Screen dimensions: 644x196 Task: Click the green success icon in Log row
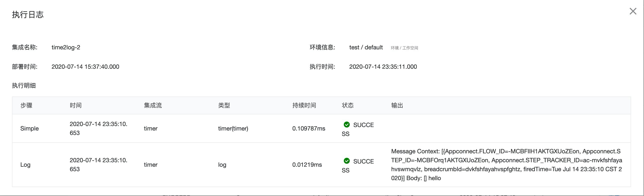pyautogui.click(x=347, y=161)
